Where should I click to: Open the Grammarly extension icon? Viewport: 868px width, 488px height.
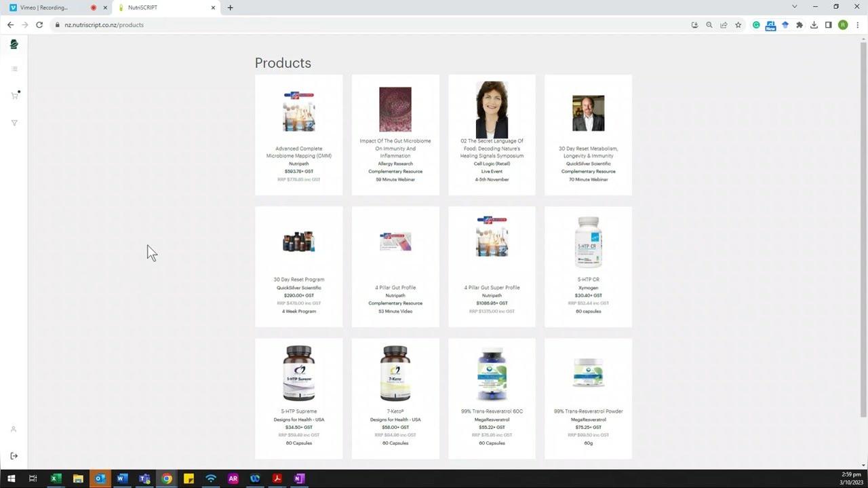(x=756, y=25)
